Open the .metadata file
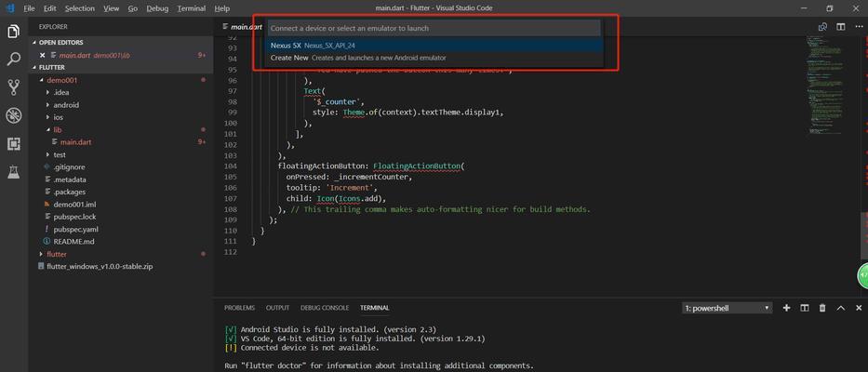Viewport: 868px width, 372px height. (x=69, y=179)
